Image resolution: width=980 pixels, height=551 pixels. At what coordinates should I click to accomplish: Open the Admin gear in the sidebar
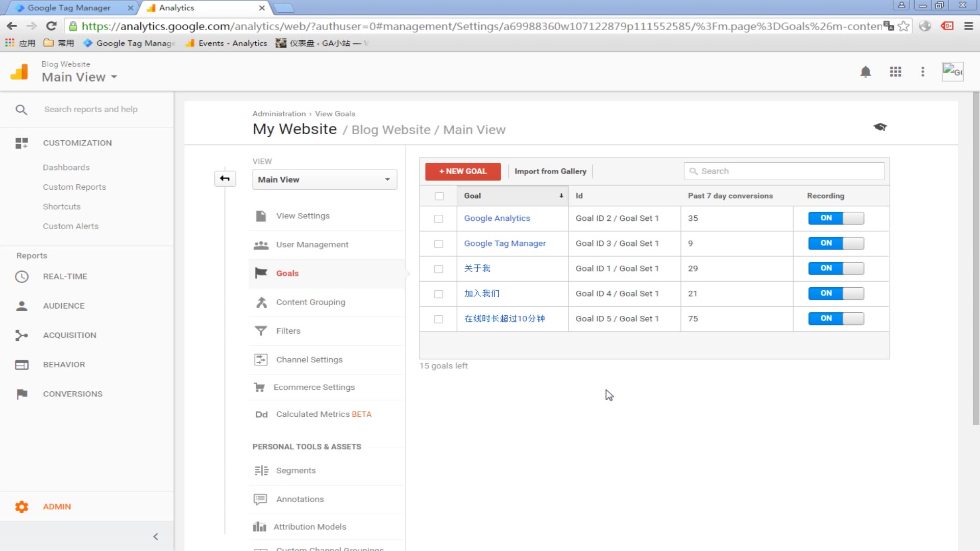[21, 507]
